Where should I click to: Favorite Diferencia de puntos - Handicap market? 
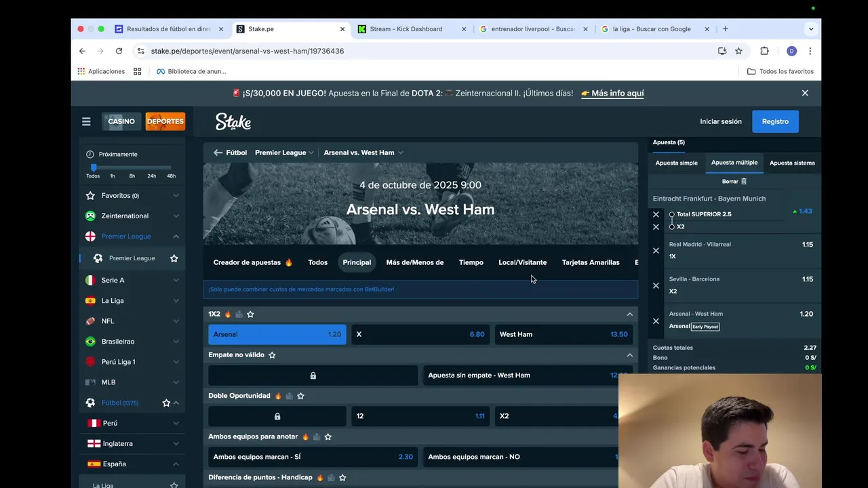(342, 477)
